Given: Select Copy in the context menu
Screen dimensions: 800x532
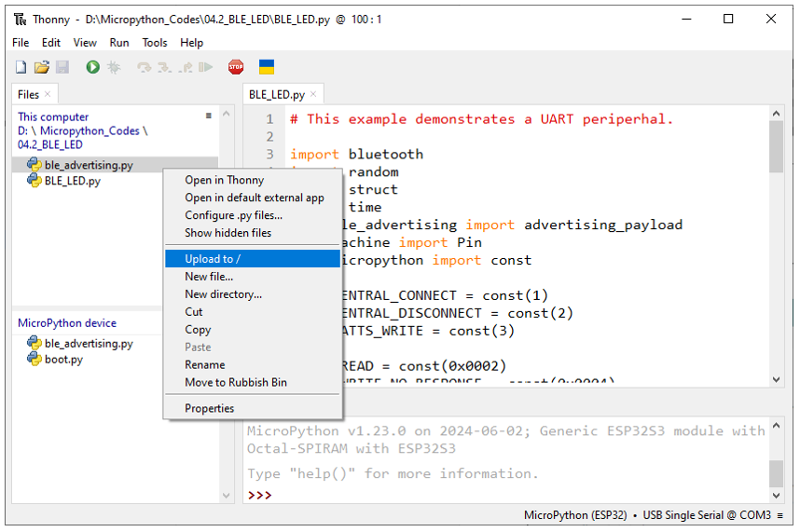Looking at the screenshot, I should (253, 330).
